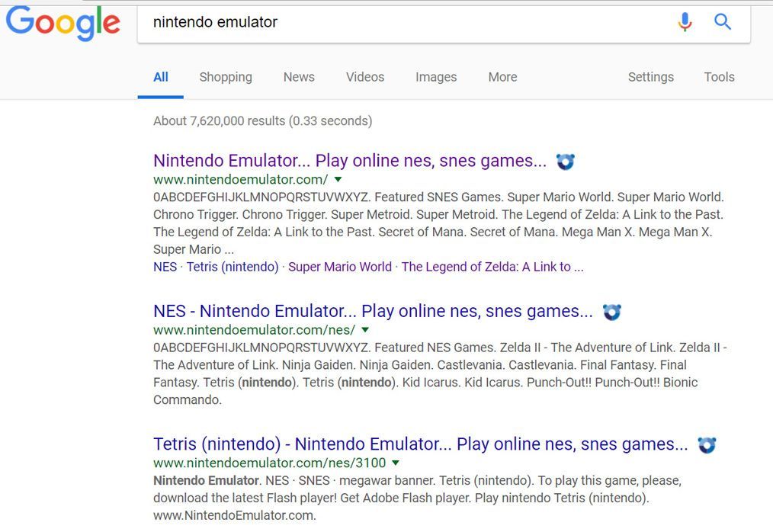The width and height of the screenshot is (773, 532).
Task: Click the 'About 7,620,000 results' stats text
Action: point(263,120)
